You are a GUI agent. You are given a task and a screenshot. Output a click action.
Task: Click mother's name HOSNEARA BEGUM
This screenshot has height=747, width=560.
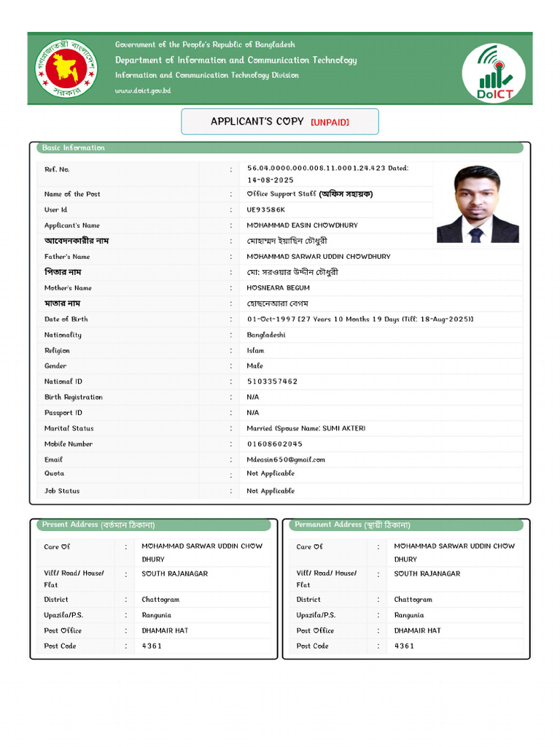click(x=278, y=288)
